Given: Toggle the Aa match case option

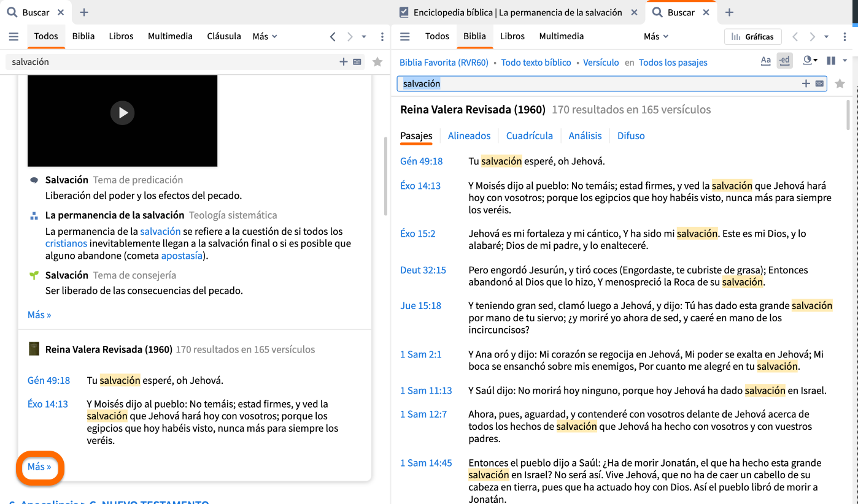Looking at the screenshot, I should click(765, 60).
